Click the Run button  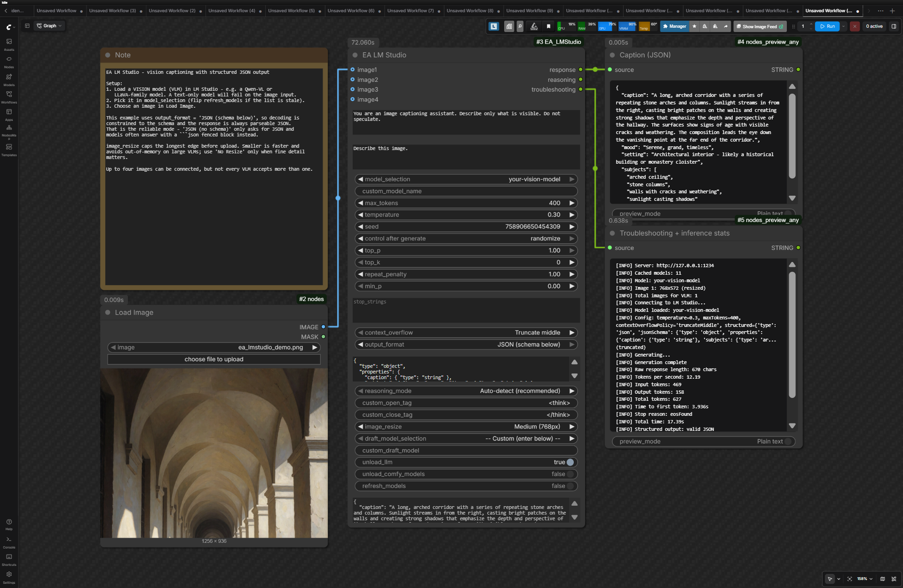click(x=827, y=26)
